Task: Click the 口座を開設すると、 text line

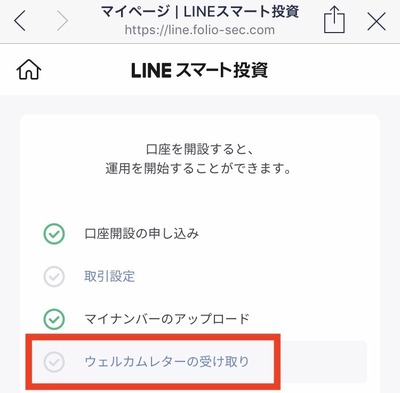Action: pos(200,149)
